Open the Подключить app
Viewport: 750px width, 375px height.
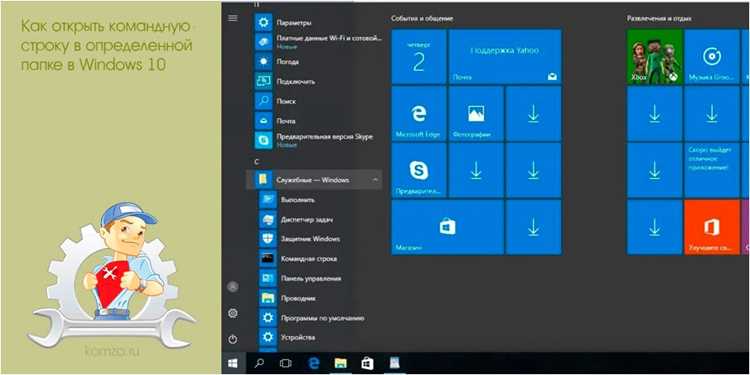317,81
